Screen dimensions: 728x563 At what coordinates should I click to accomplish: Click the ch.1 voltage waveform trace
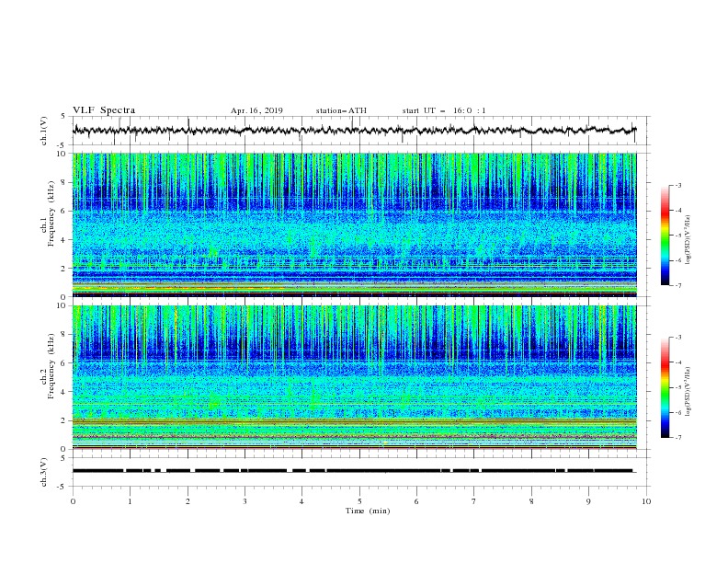(354, 131)
